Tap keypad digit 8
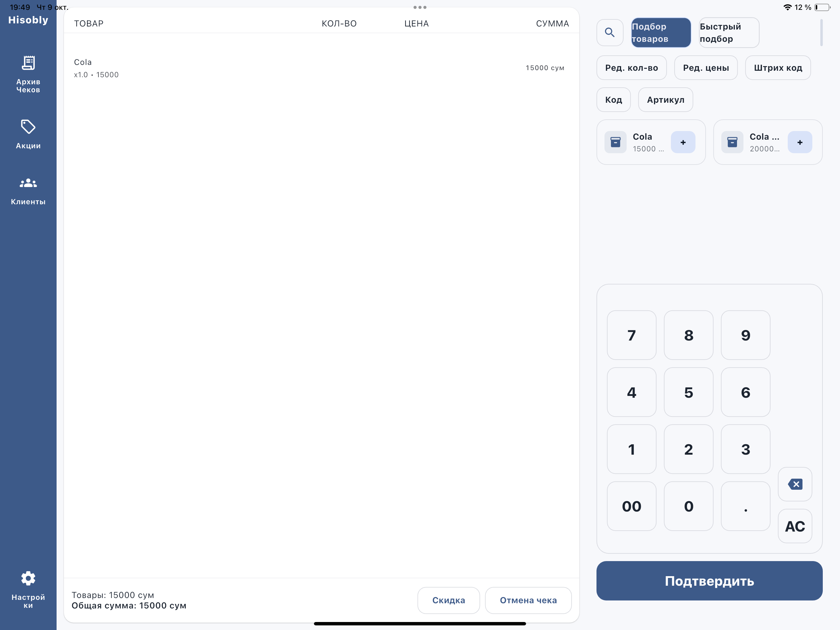 point(688,335)
